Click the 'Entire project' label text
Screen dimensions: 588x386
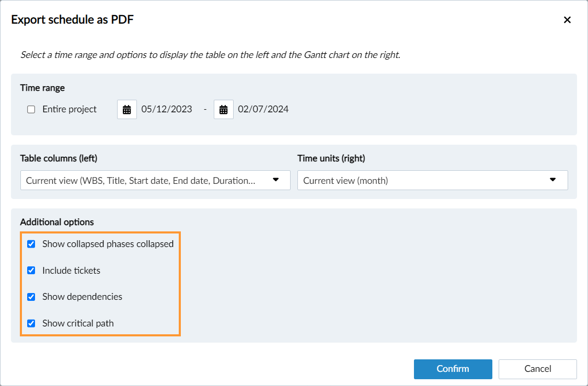[x=70, y=110]
